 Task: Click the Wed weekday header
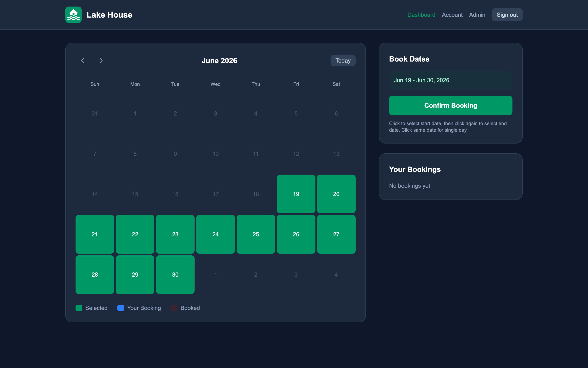click(216, 84)
